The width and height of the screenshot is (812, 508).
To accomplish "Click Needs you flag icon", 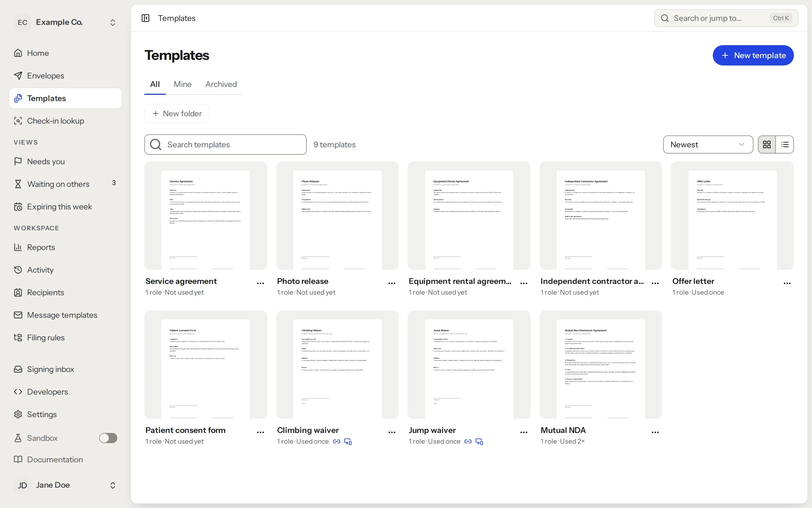I will (18, 162).
